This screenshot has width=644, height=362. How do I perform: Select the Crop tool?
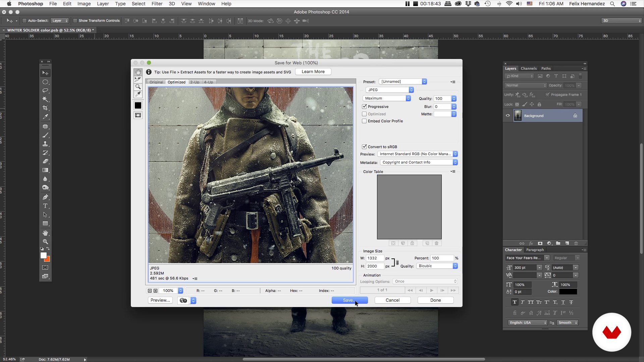click(x=45, y=108)
